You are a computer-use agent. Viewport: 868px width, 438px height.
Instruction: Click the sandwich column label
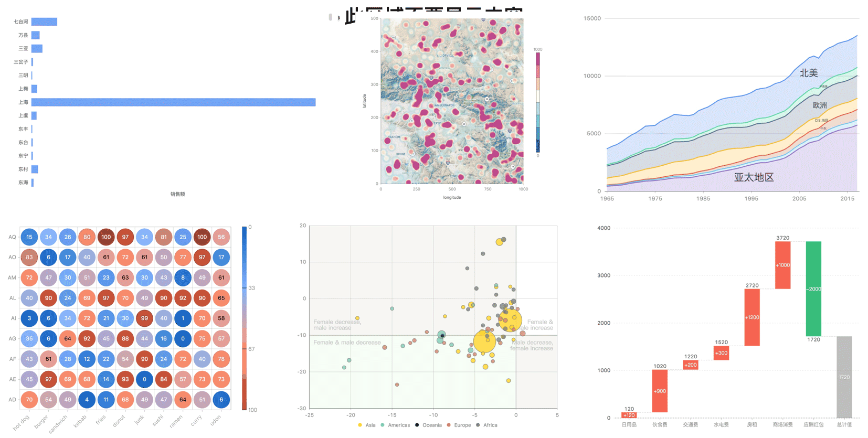tap(58, 424)
